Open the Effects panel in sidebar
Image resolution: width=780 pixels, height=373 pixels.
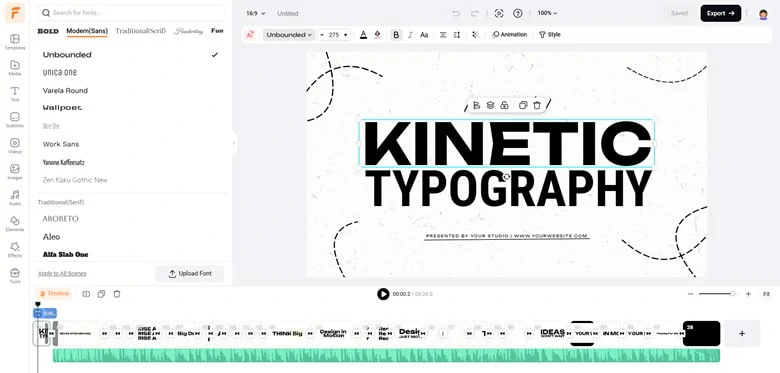tap(15, 249)
